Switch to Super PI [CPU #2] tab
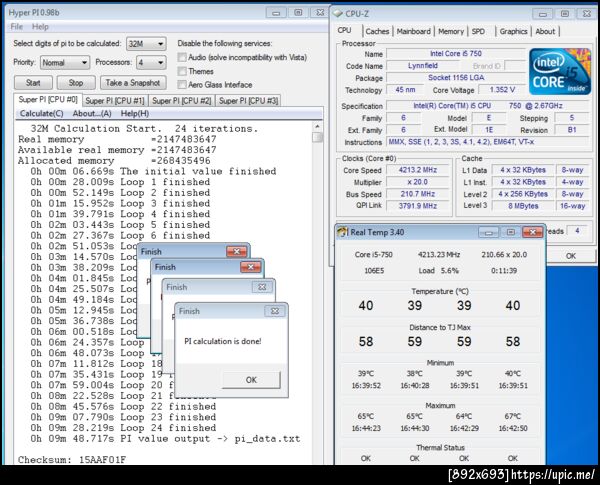 click(182, 101)
